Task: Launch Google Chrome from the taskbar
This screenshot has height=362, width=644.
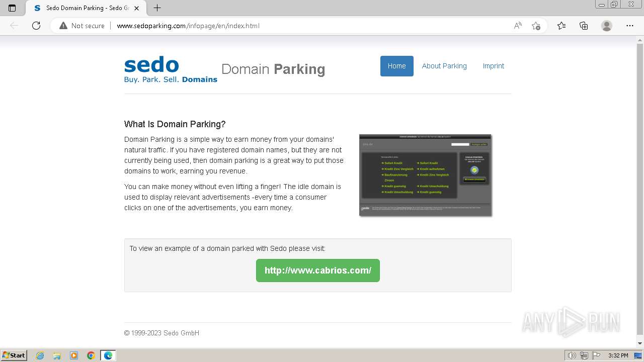Action: pos(91,355)
